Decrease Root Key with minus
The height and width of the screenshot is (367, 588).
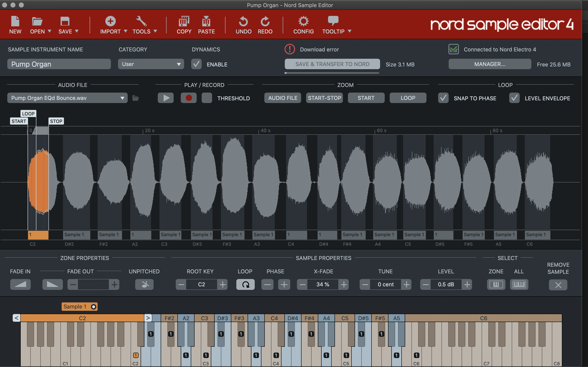[181, 284]
